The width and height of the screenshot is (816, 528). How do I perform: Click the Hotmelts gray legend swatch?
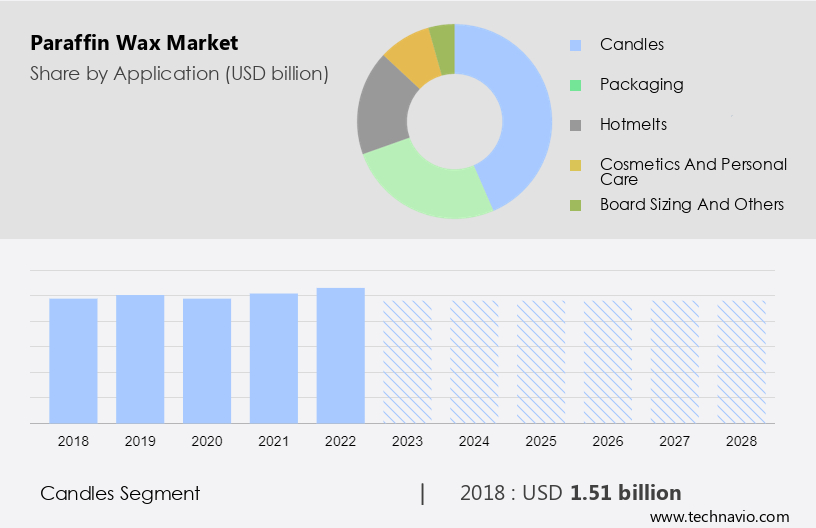(575, 125)
